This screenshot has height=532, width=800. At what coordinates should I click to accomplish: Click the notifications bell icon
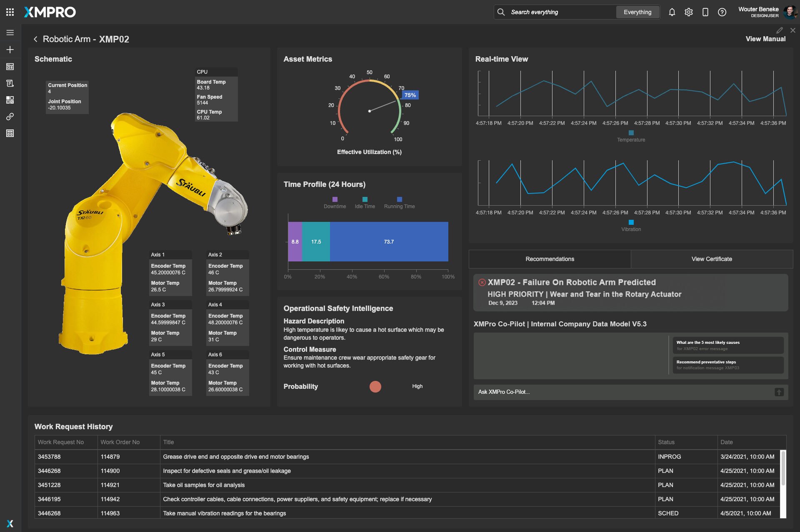point(672,12)
